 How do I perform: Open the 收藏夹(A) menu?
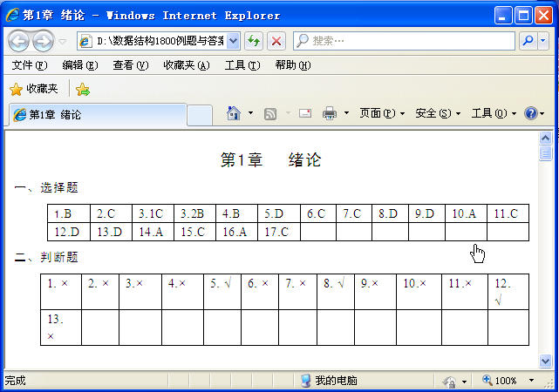click(187, 65)
